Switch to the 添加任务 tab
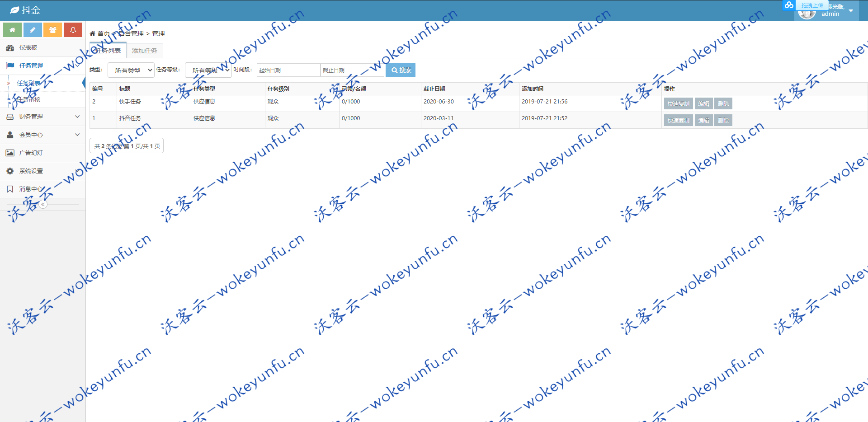 click(145, 51)
